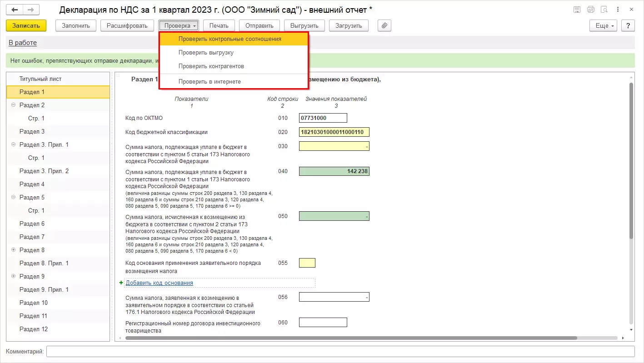Viewport: 644px width, 363px height.
Task: Select Раздел 8 in the section tree
Action: [x=58, y=250]
